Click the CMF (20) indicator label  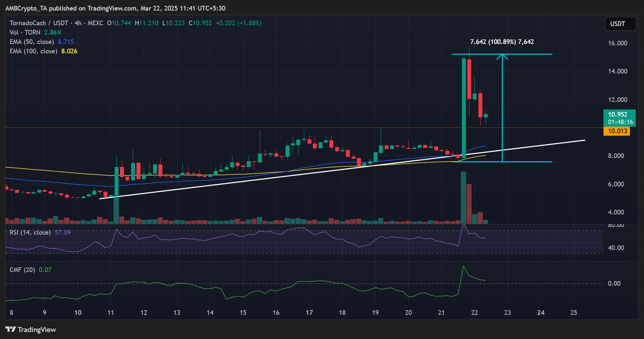point(22,270)
